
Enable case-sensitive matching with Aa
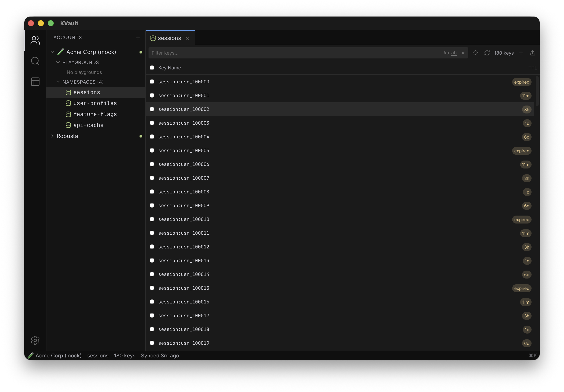click(447, 53)
